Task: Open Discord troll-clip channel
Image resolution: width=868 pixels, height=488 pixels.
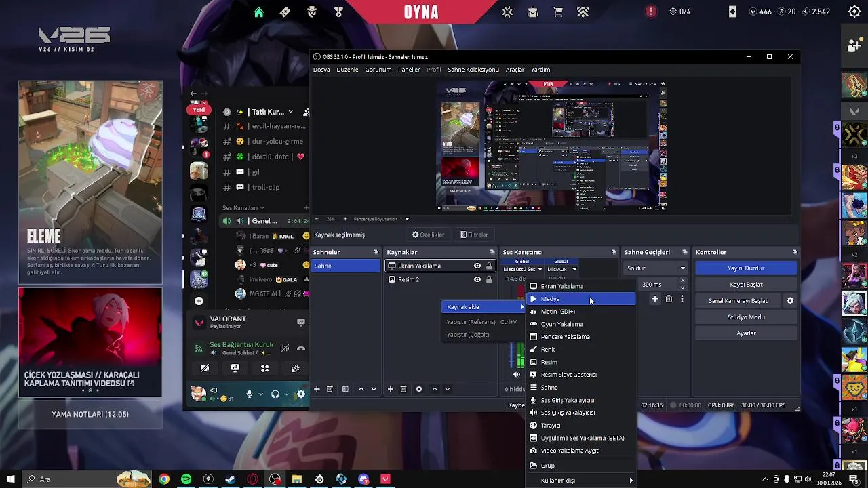Action: tap(264, 187)
